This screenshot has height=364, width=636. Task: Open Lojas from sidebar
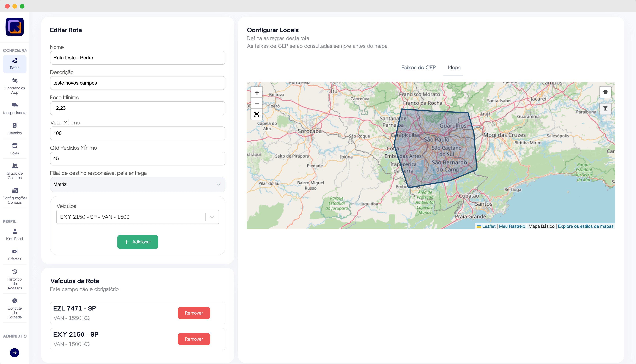(x=15, y=149)
